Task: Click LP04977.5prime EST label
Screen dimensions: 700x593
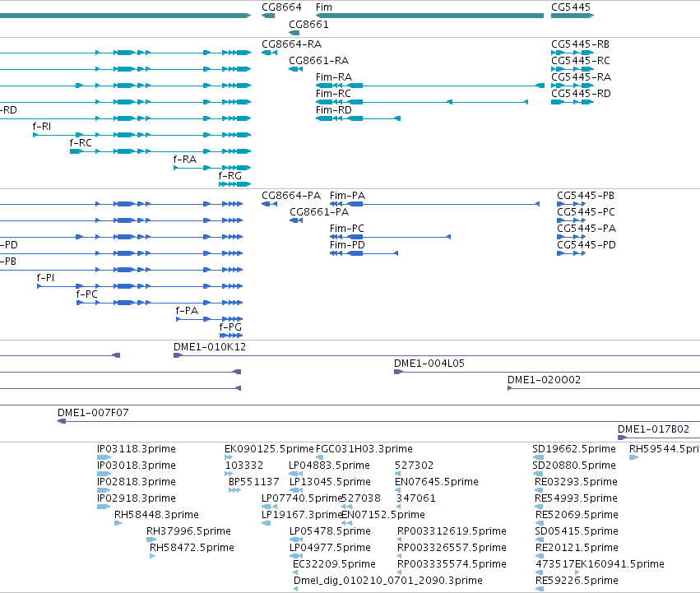Action: point(330,548)
